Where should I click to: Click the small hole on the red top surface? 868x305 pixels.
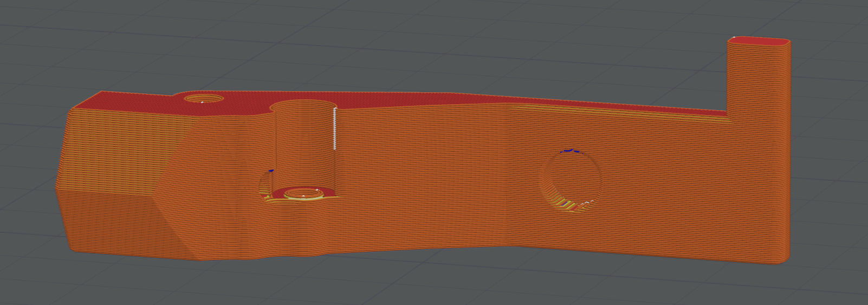[204, 99]
